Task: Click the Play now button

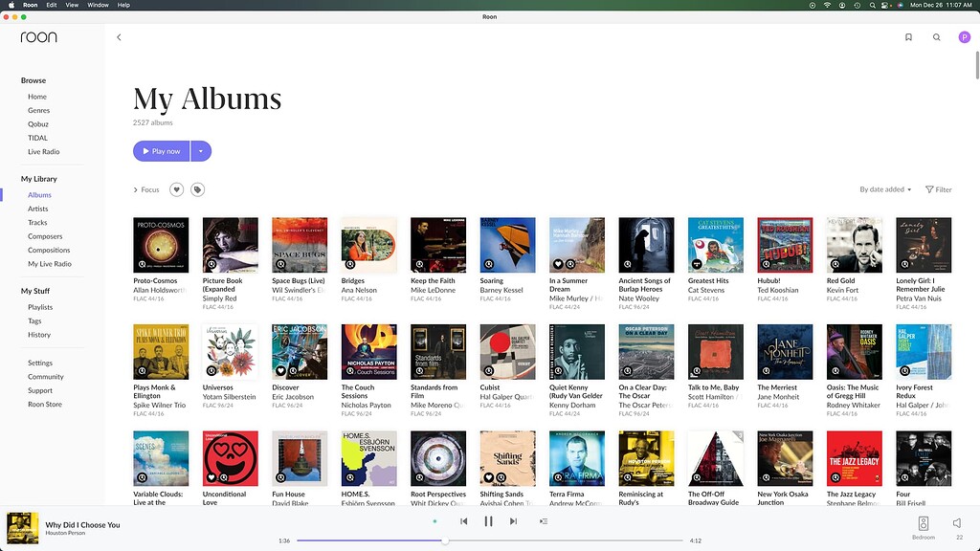Action: 162,151
